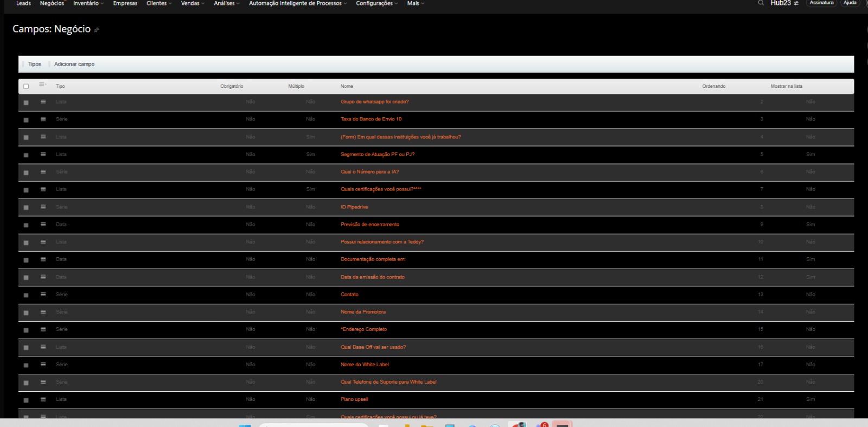Click the Adicionar campo button
The width and height of the screenshot is (868, 427).
pos(74,64)
